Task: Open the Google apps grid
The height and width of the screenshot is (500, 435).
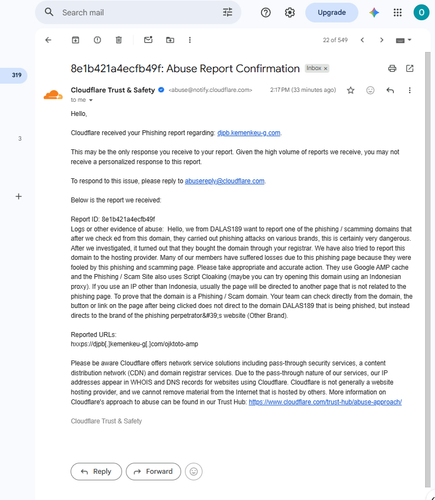Action: (397, 13)
